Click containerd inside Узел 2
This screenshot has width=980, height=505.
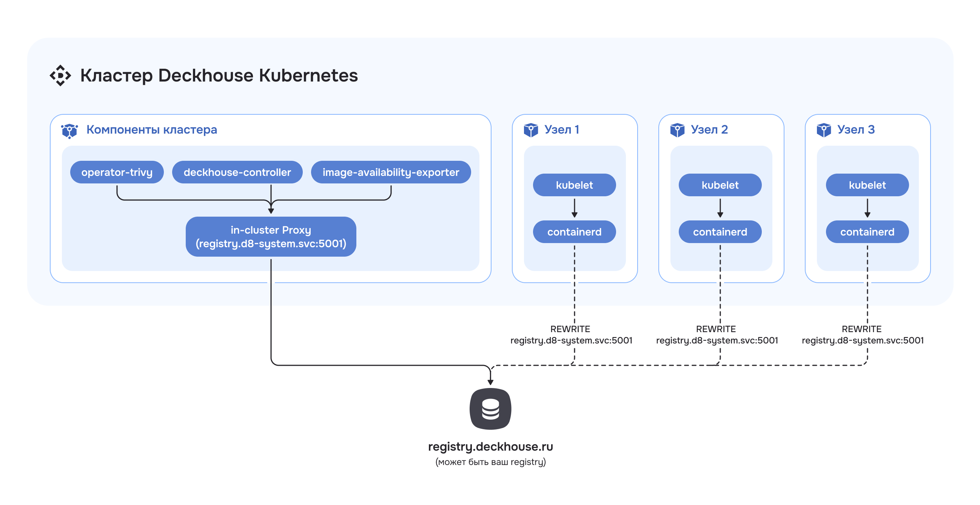720,232
